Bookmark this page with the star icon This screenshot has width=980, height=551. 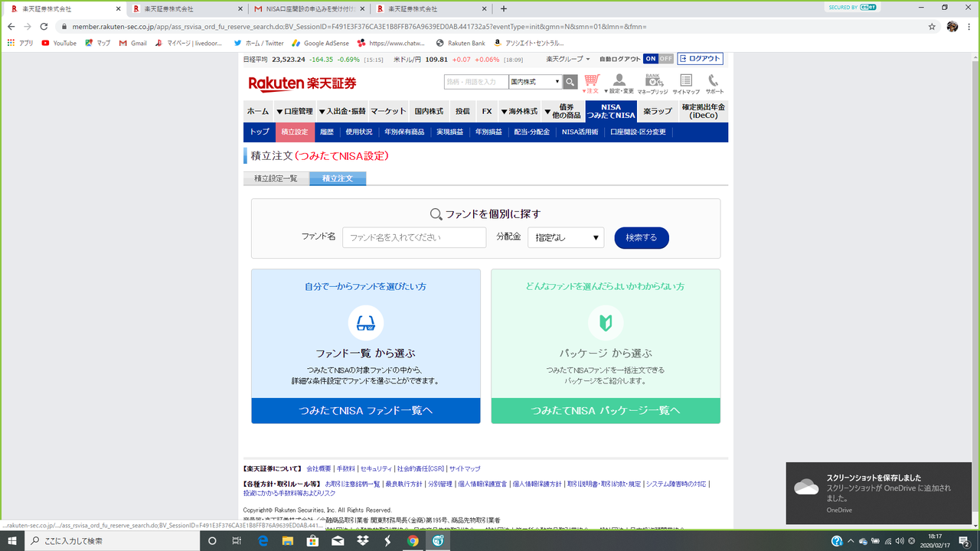tap(932, 26)
